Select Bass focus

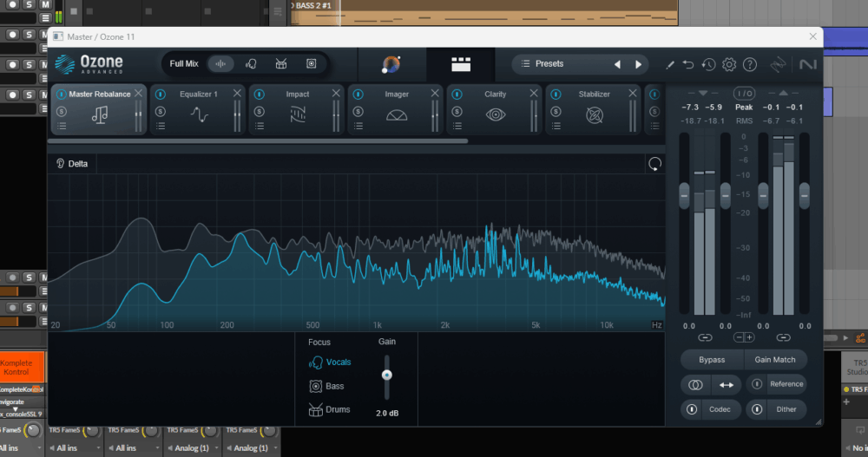coord(326,386)
